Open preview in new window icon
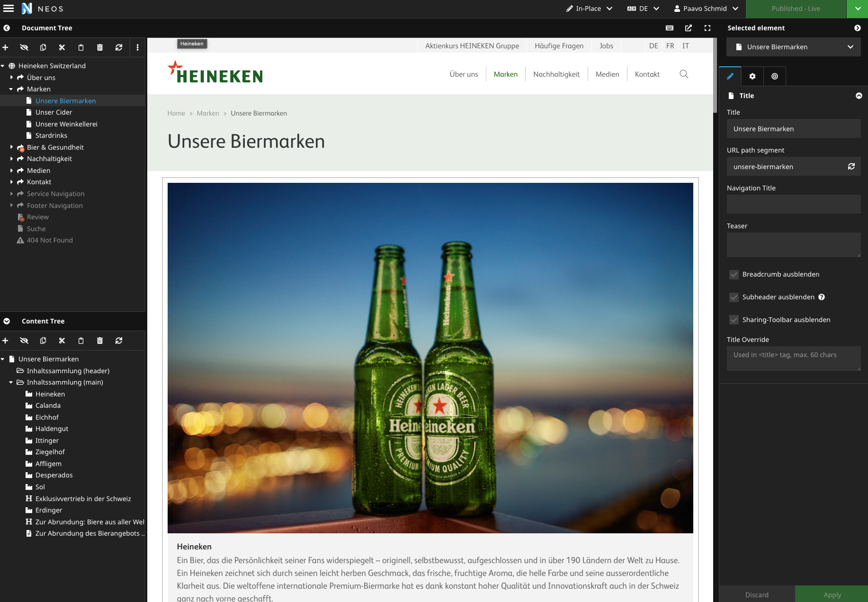This screenshot has width=868, height=602. [x=689, y=28]
